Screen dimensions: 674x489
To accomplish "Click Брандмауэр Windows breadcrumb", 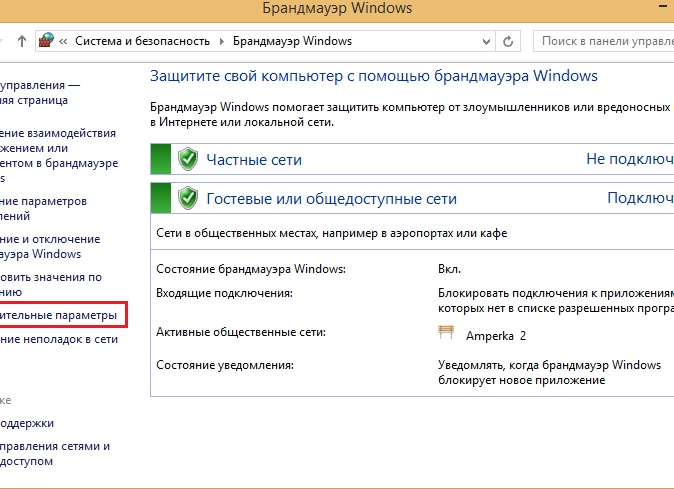I will [292, 41].
